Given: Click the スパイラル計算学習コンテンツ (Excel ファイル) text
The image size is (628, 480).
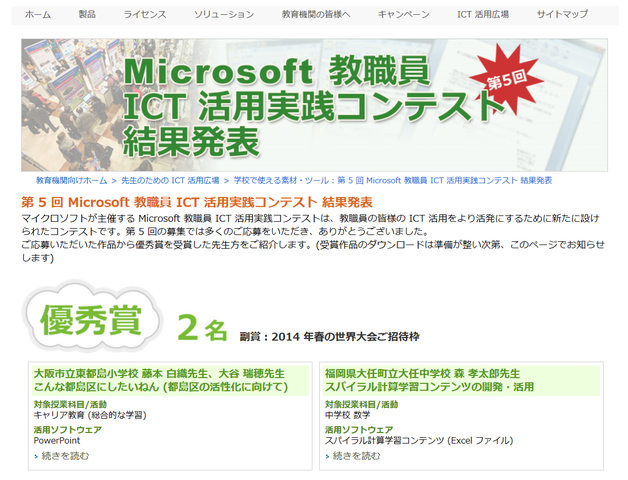Looking at the screenshot, I should pos(419,440).
